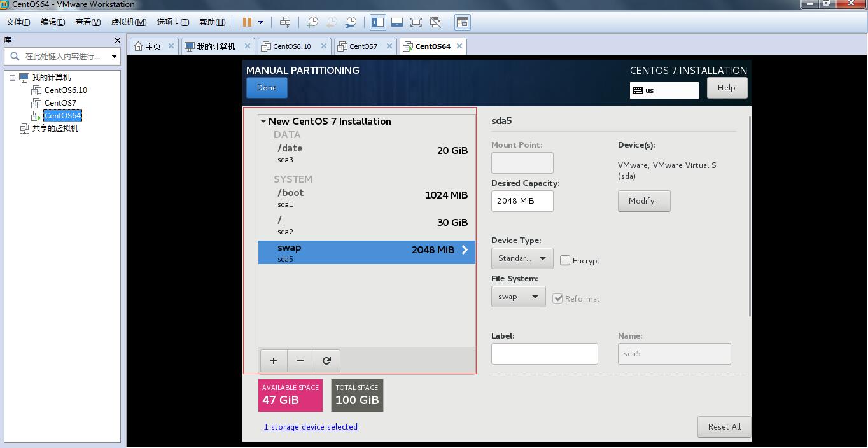The image size is (868, 448).
Task: Open the 虚拟机(M) menu
Action: [x=129, y=22]
